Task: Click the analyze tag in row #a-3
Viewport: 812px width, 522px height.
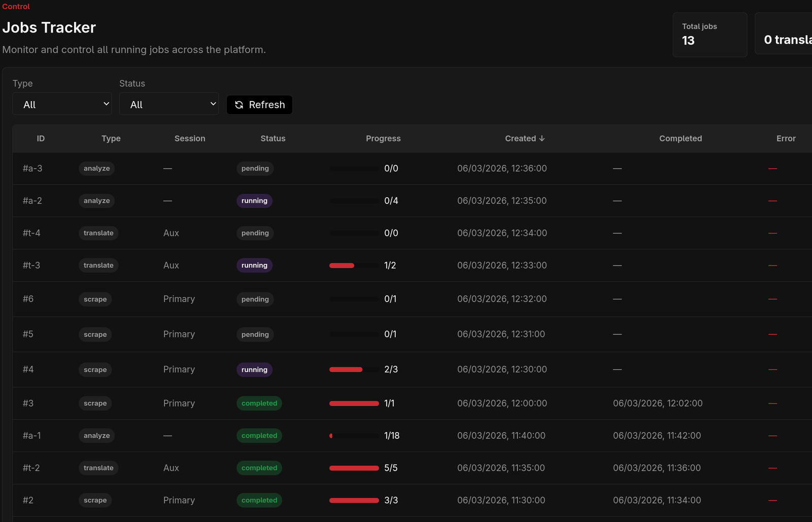Action: tap(96, 168)
